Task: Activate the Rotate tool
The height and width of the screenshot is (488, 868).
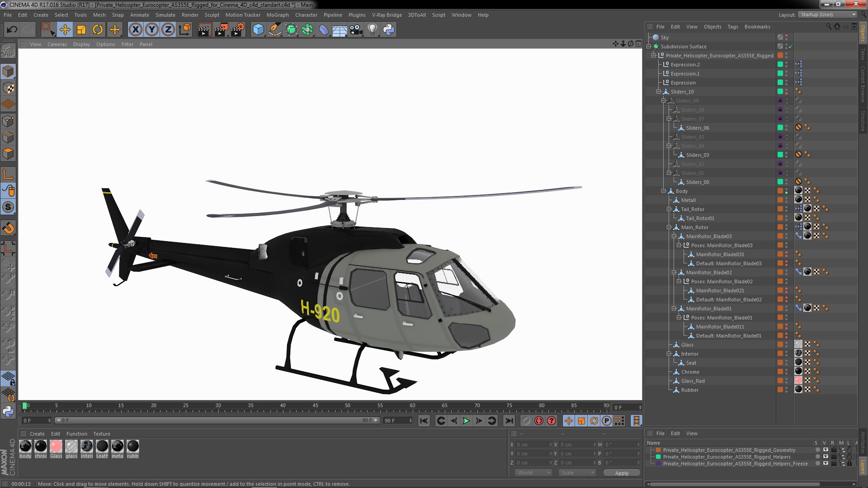Action: coord(98,30)
